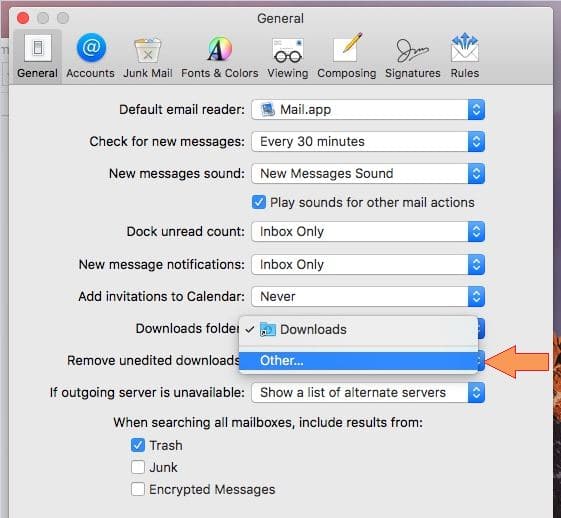Click the Accounts tab label
This screenshot has width=561, height=518.
click(90, 73)
